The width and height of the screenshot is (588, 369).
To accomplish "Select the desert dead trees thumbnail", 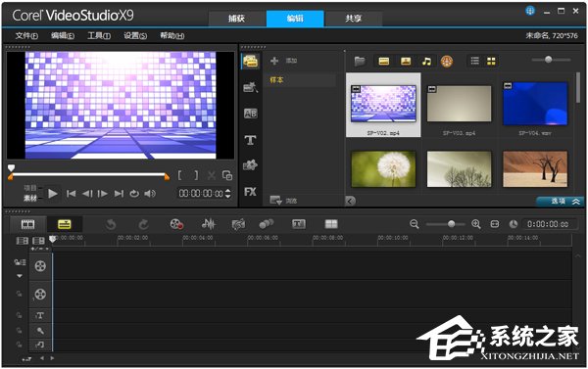I will [x=535, y=169].
